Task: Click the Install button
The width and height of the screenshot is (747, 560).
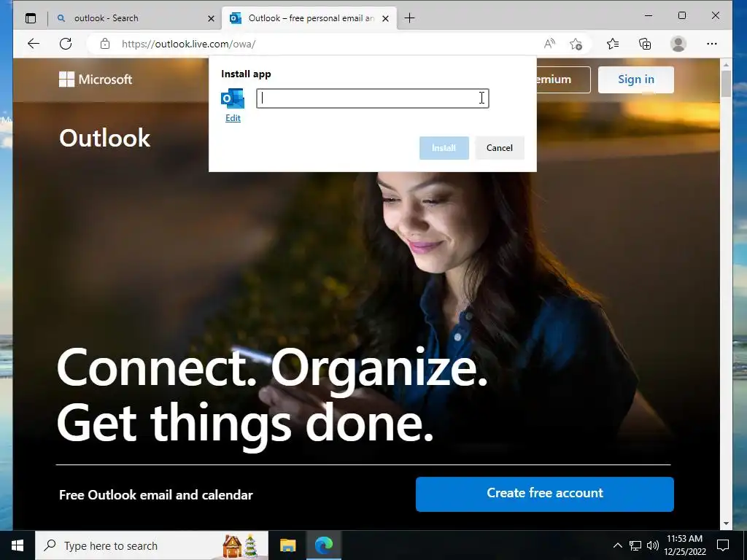Action: point(444,147)
